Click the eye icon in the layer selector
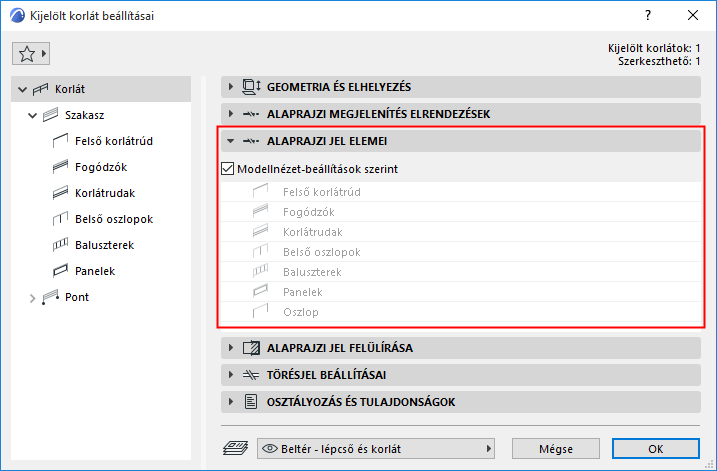 pos(270,449)
